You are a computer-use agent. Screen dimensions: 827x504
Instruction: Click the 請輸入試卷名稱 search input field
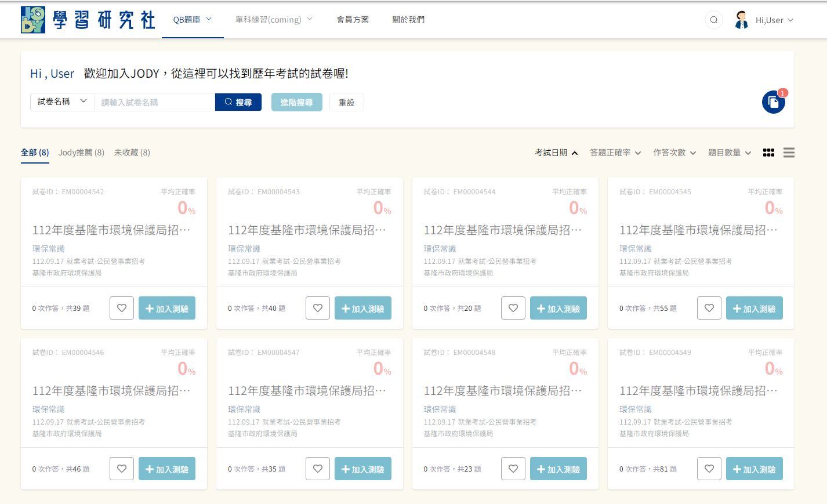154,102
